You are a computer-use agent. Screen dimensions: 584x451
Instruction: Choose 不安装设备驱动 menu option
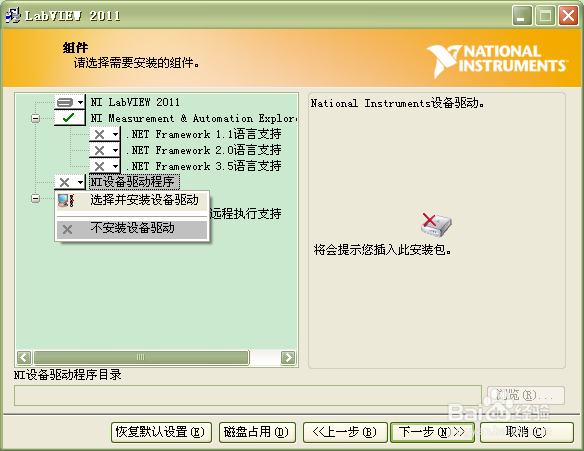click(132, 228)
